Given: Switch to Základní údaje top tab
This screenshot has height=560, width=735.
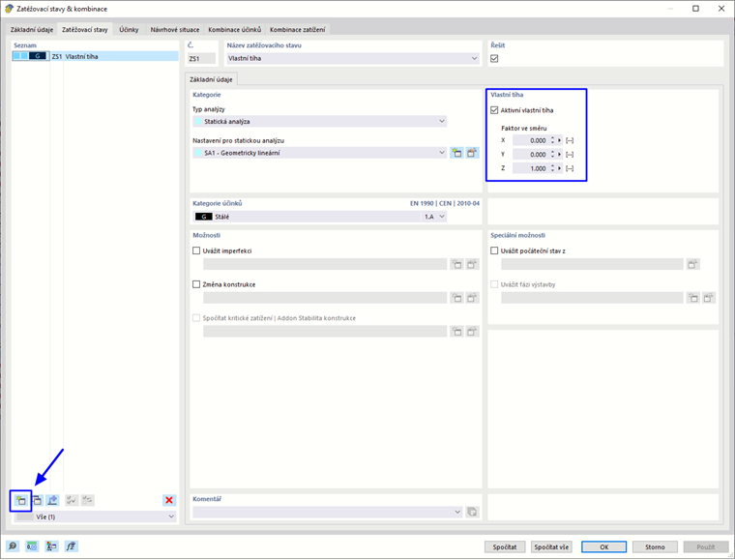Looking at the screenshot, I should [x=32, y=30].
